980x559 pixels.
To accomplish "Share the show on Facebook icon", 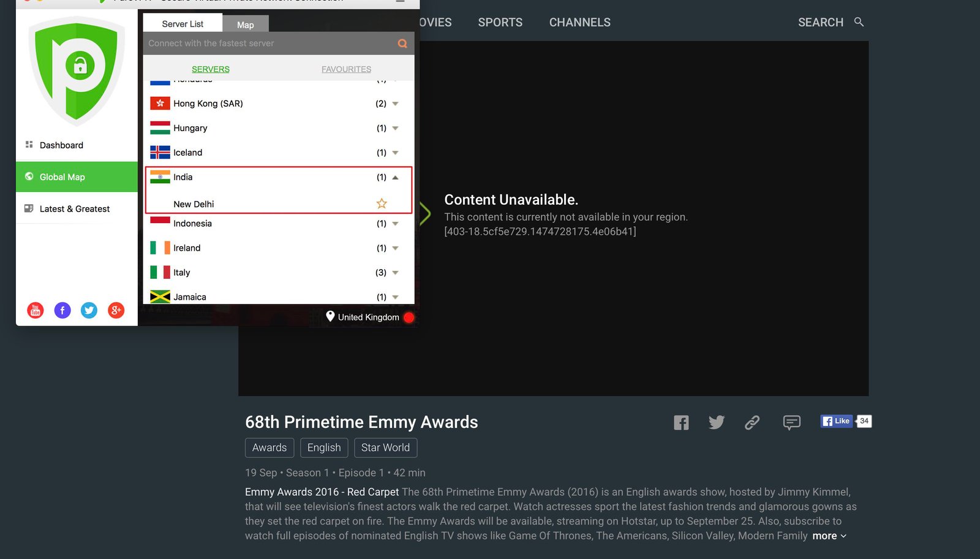I will pos(681,422).
